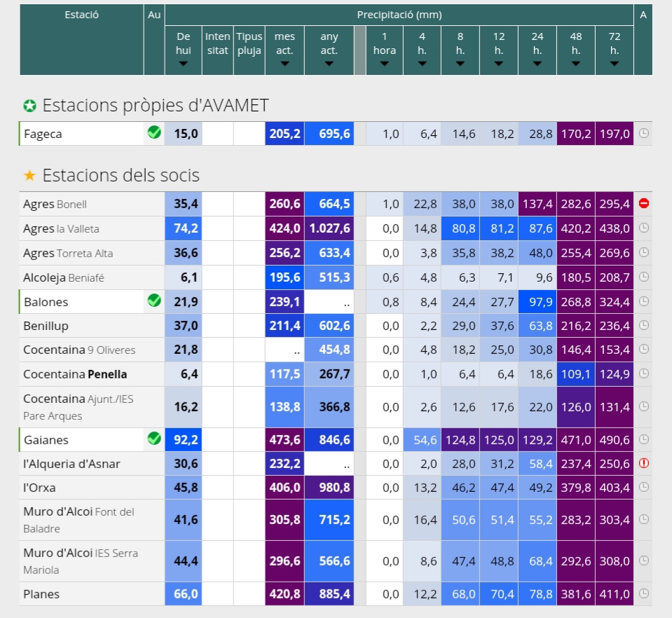The image size is (672, 618).
Task: Click the grey separator column in header
Action: click(360, 50)
